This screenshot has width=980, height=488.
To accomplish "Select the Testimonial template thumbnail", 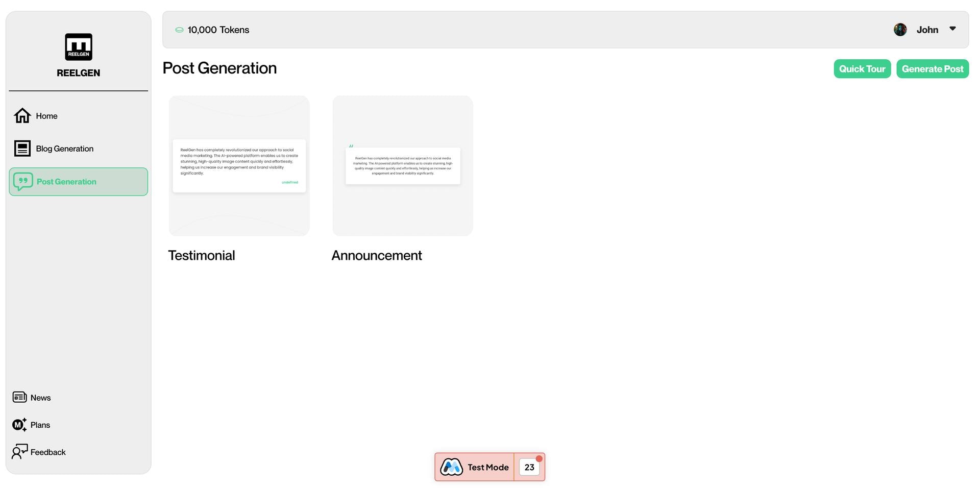I will 239,166.
